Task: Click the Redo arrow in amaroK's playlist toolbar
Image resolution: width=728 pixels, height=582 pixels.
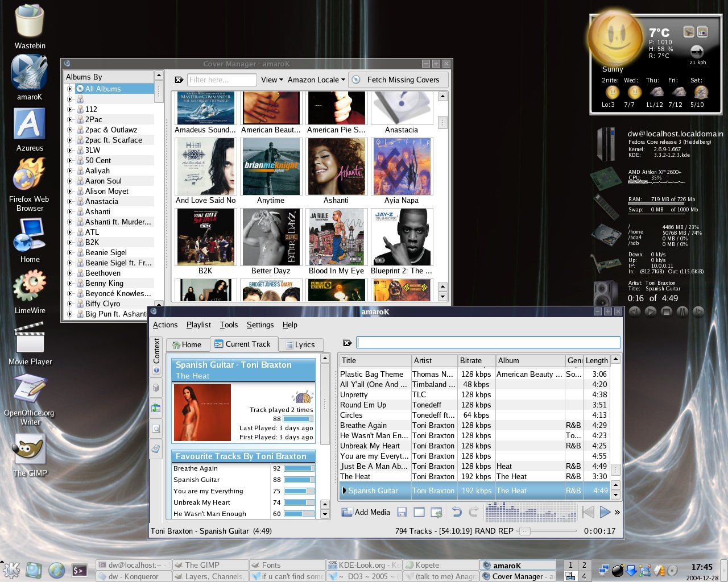Action: 473,512
